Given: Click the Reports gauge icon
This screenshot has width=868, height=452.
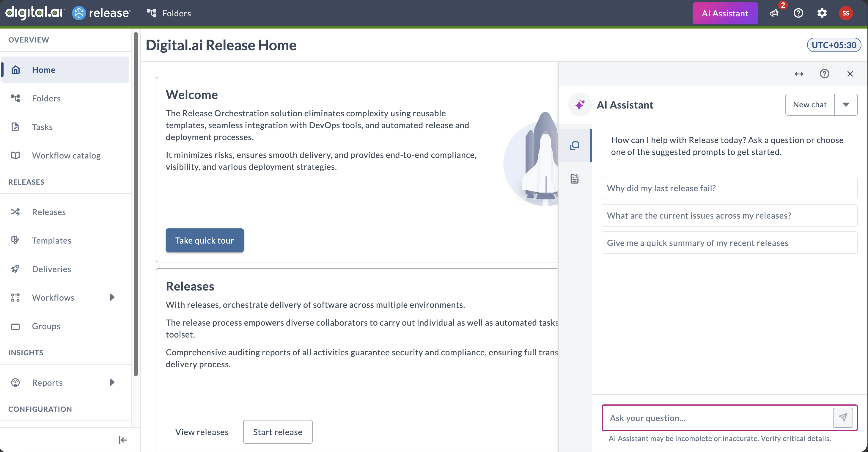Looking at the screenshot, I should pos(15,382).
